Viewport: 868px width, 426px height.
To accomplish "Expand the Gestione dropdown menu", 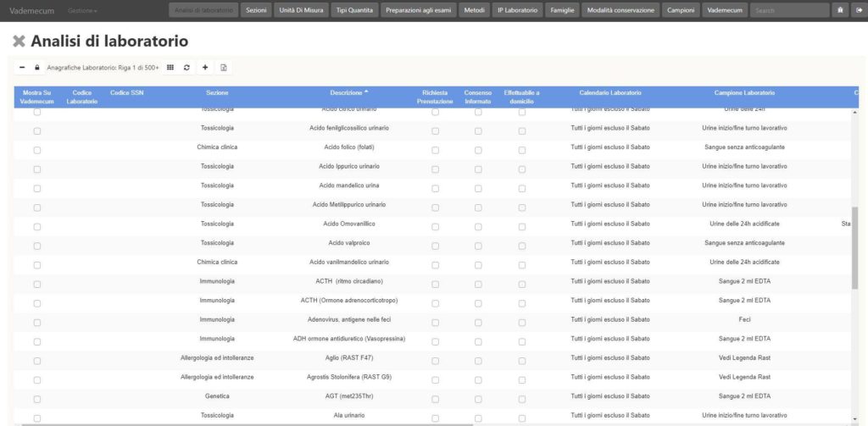I will point(82,10).
